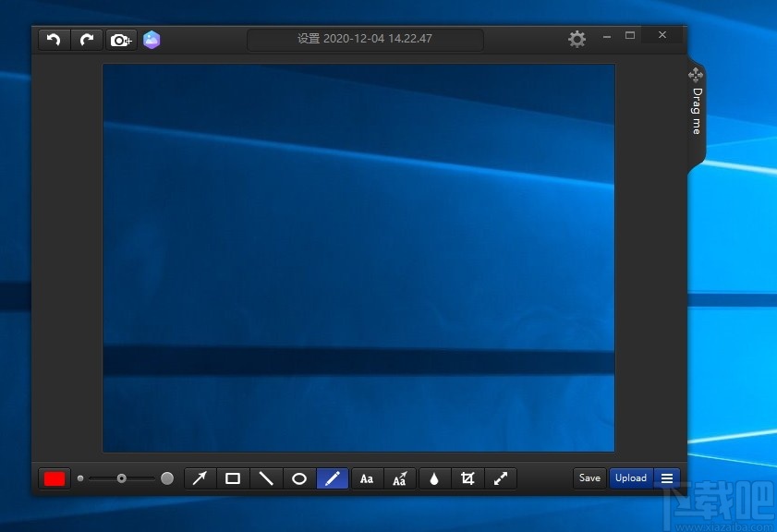Choose the Text tool labeled Aa
The image size is (777, 532).
pos(367,478)
